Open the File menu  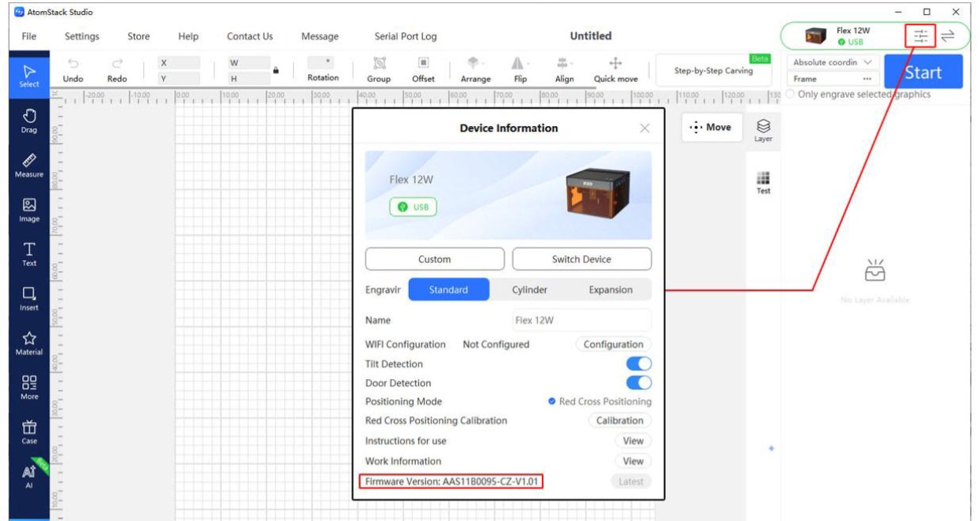click(29, 36)
